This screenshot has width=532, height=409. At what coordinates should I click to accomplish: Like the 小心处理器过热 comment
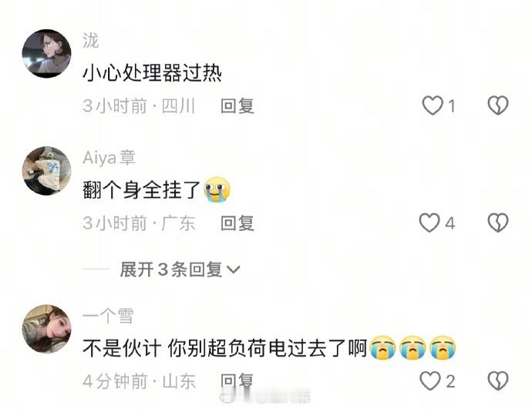tap(433, 106)
